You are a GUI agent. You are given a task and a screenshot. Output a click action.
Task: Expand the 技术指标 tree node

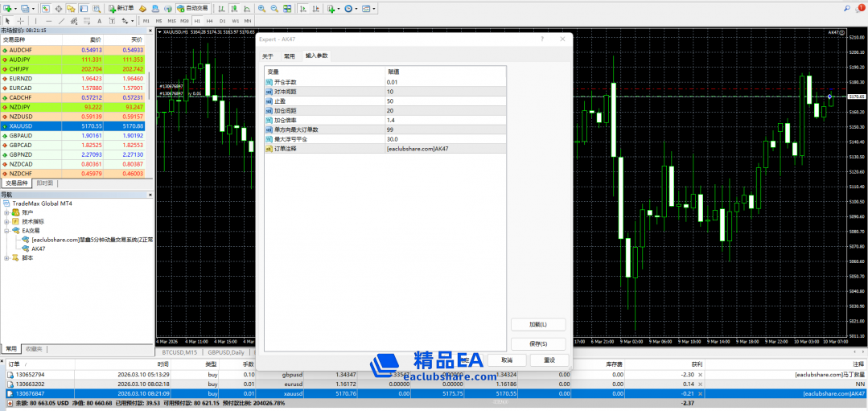coord(6,221)
